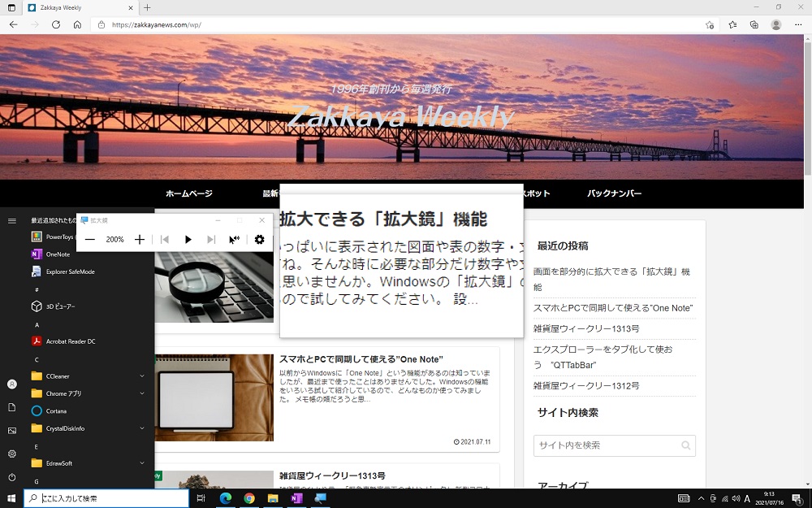Open the Edge profile avatar
The image size is (812, 508).
tap(775, 24)
